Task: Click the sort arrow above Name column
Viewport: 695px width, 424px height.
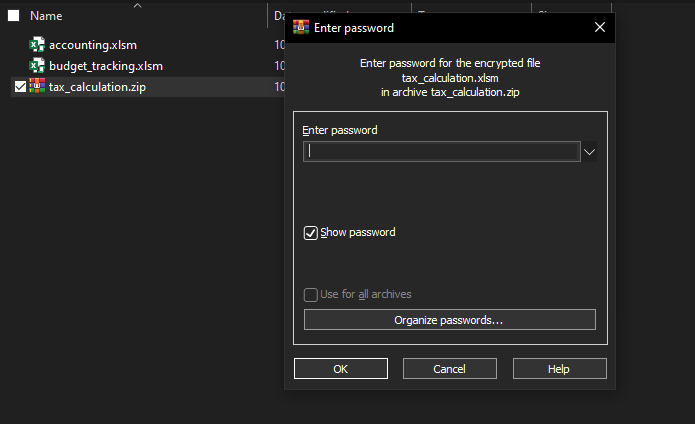Action: pyautogui.click(x=137, y=5)
